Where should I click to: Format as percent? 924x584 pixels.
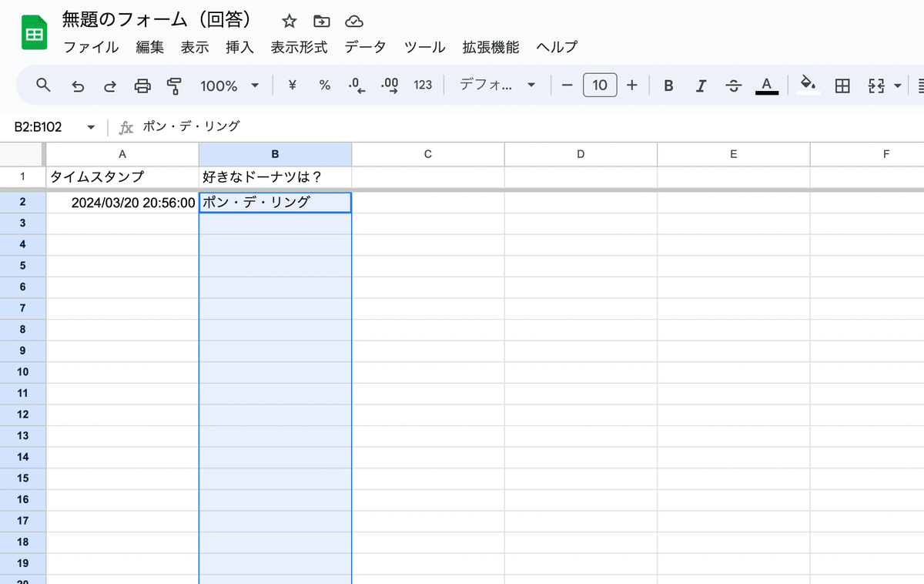pos(324,86)
